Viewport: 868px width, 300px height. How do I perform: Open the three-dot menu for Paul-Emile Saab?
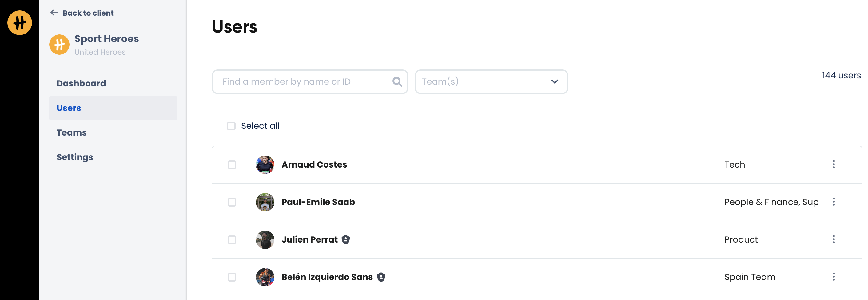click(x=834, y=202)
